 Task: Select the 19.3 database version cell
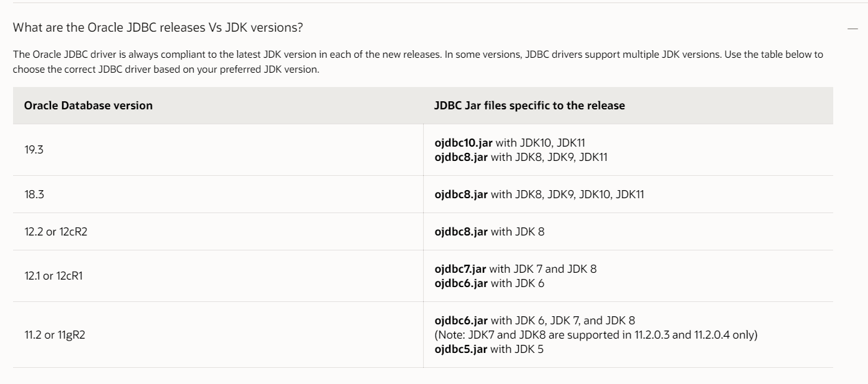(30, 150)
